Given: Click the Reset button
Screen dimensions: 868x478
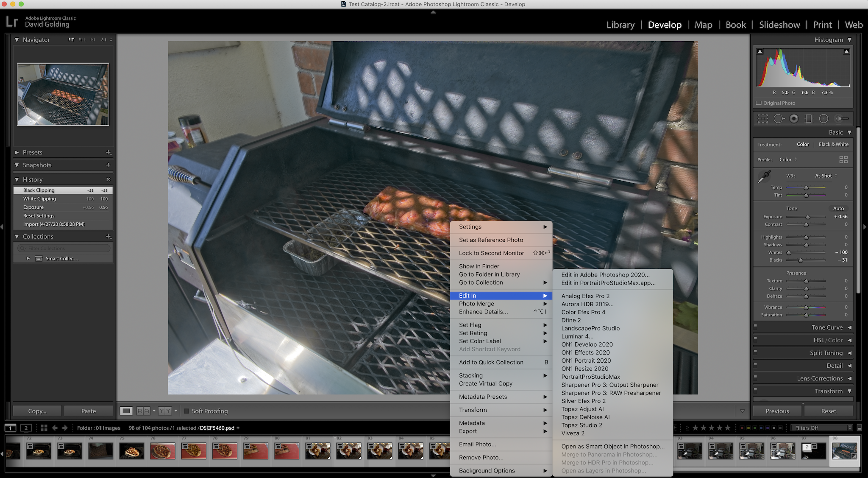Looking at the screenshot, I should (828, 411).
